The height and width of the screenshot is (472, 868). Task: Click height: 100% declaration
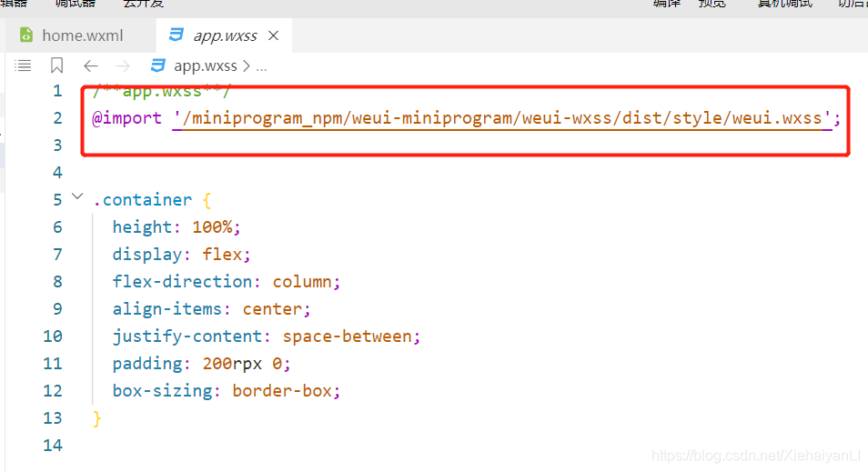point(176,226)
